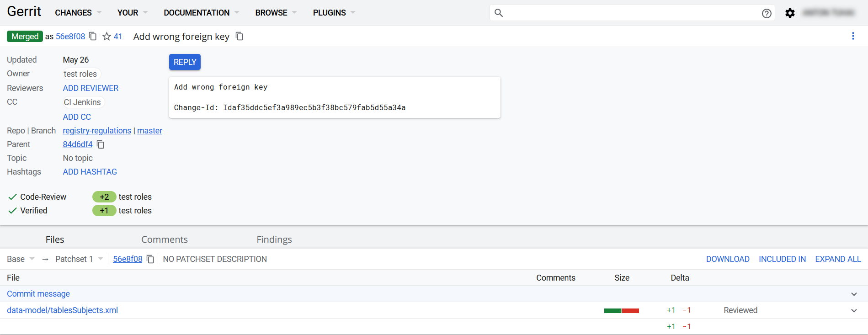868x335 pixels.
Task: Open settings gear icon
Action: coord(790,13)
